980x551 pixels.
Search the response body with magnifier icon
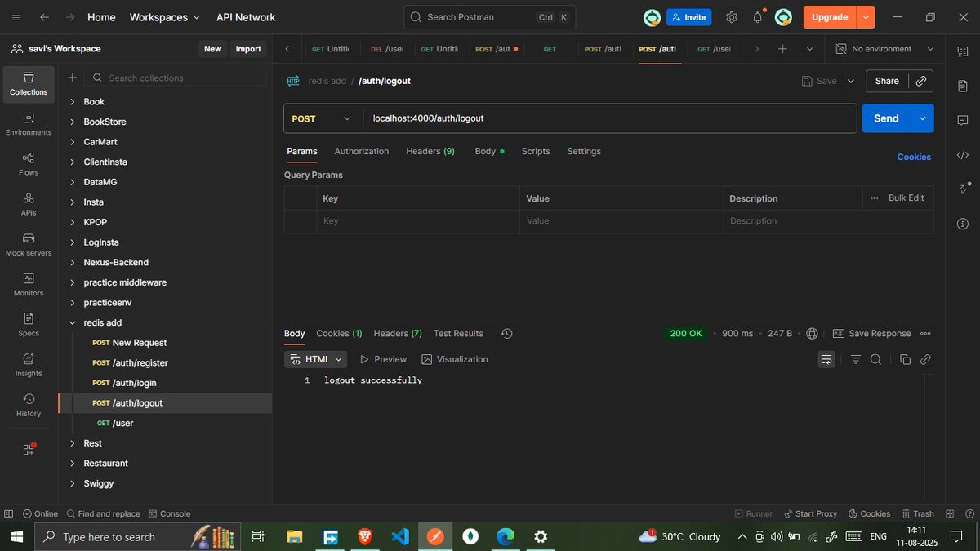point(875,359)
